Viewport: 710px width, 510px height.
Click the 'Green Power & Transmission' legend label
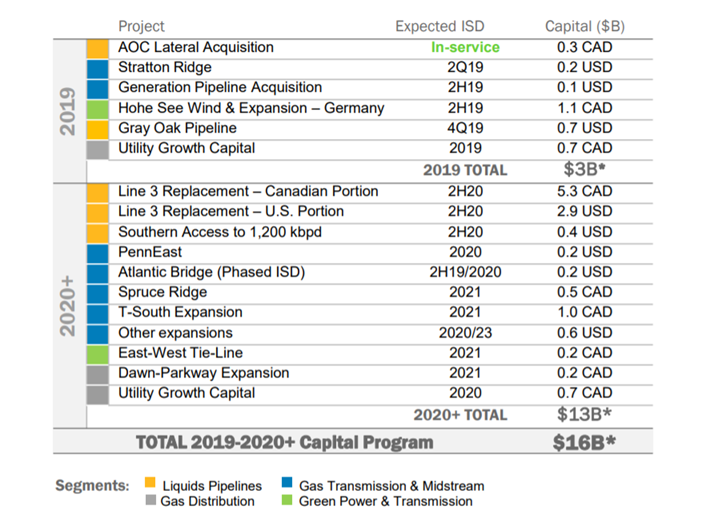coord(386,501)
